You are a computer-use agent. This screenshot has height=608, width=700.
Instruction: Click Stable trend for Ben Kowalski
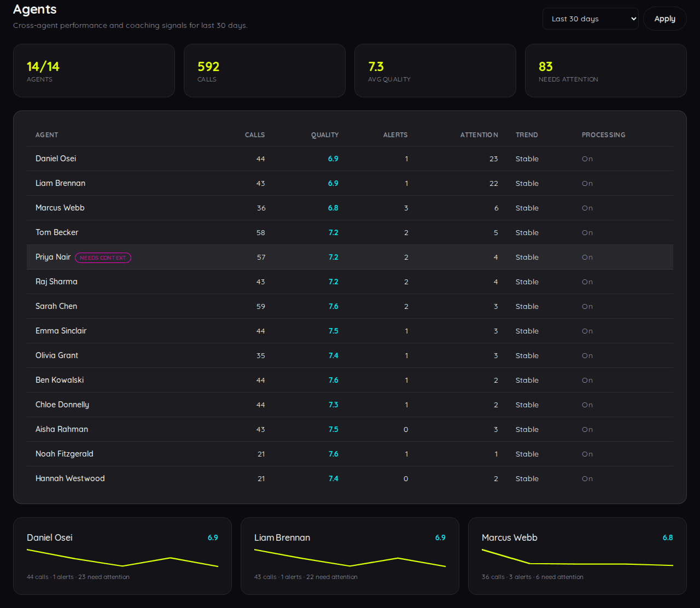527,380
